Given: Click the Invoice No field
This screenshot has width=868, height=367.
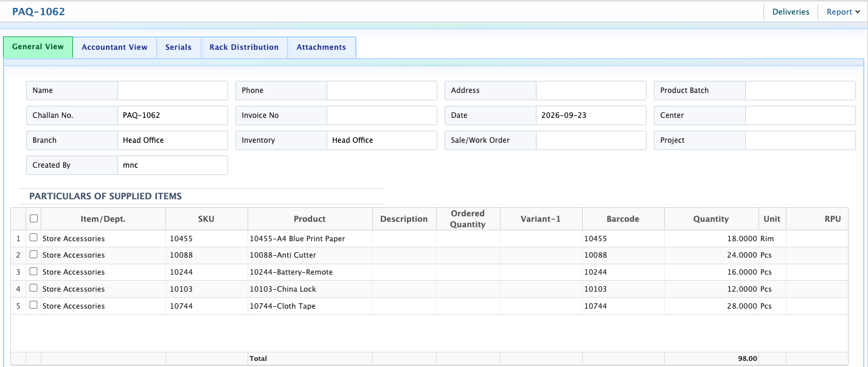Looking at the screenshot, I should pyautogui.click(x=382, y=115).
